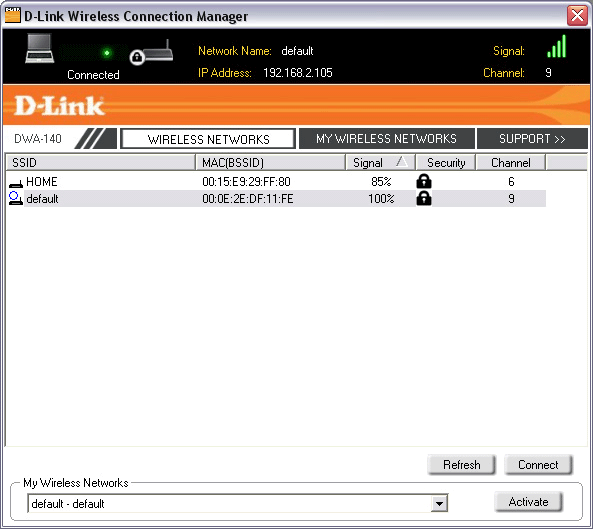The image size is (593, 529).
Task: Click channel value 9 in status header
Action: 548,73
